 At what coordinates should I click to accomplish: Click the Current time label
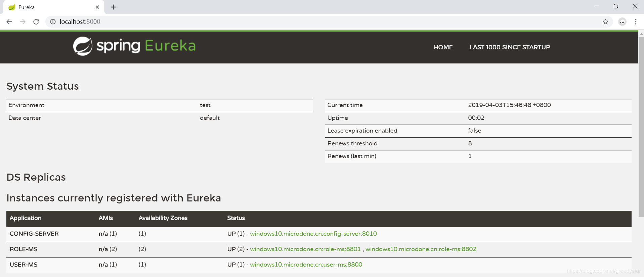point(345,105)
